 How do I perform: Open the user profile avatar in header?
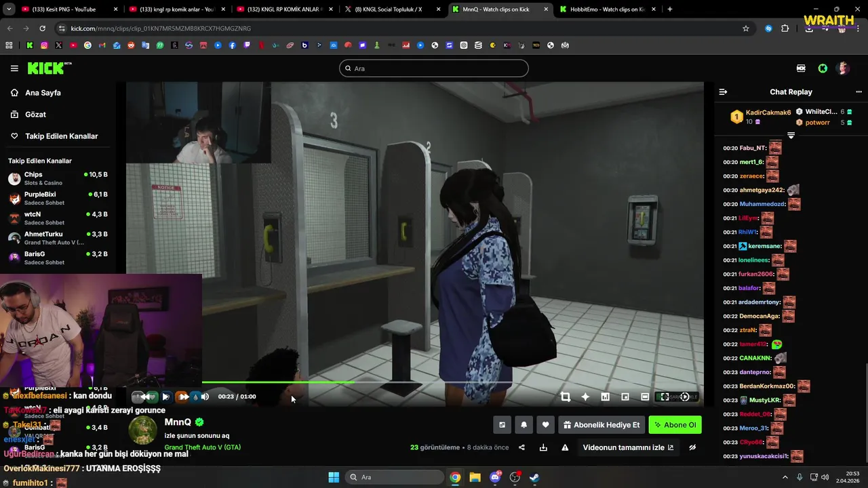(843, 68)
